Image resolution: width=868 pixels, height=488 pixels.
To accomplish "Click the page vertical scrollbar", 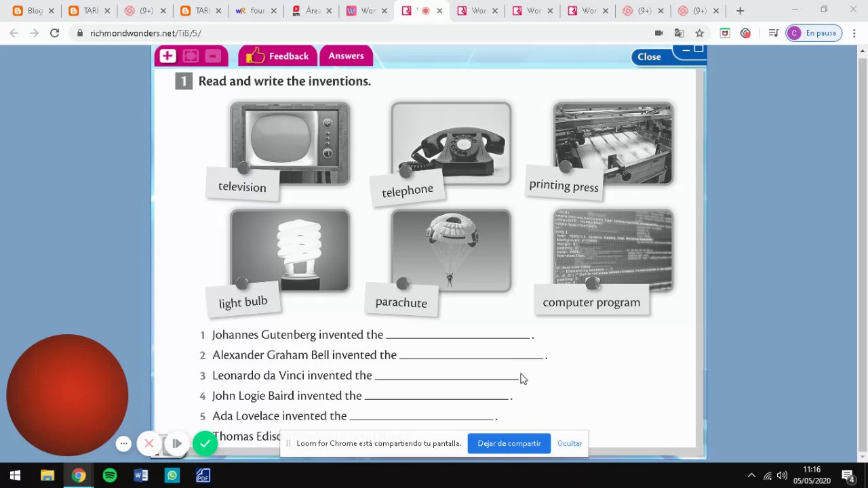I will coord(862,253).
